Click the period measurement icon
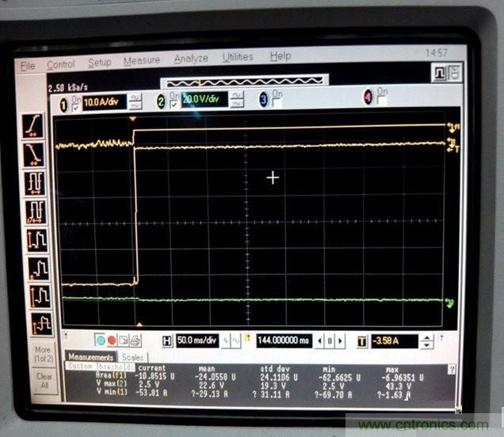 pyautogui.click(x=34, y=183)
